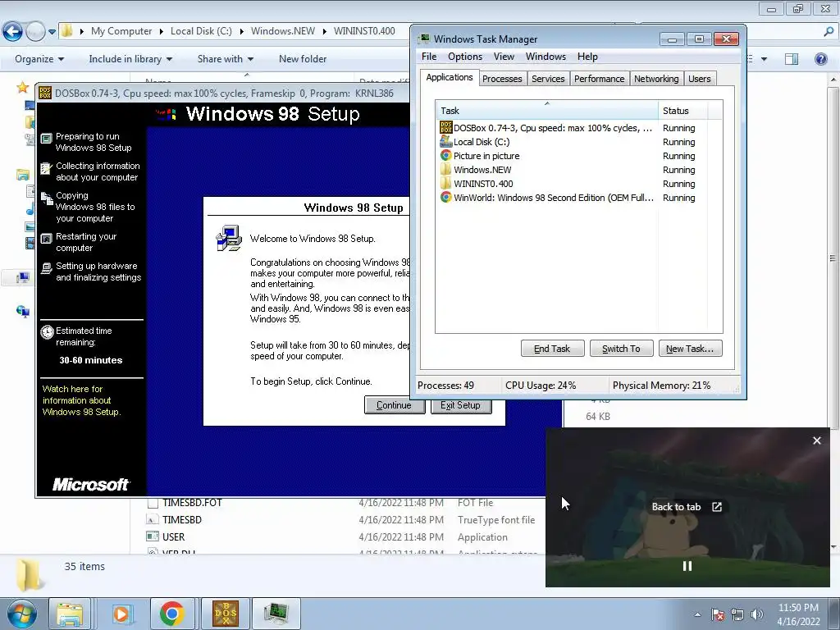Close the picture-in-picture video overlay
Image resolution: width=840 pixels, height=630 pixels.
816,441
